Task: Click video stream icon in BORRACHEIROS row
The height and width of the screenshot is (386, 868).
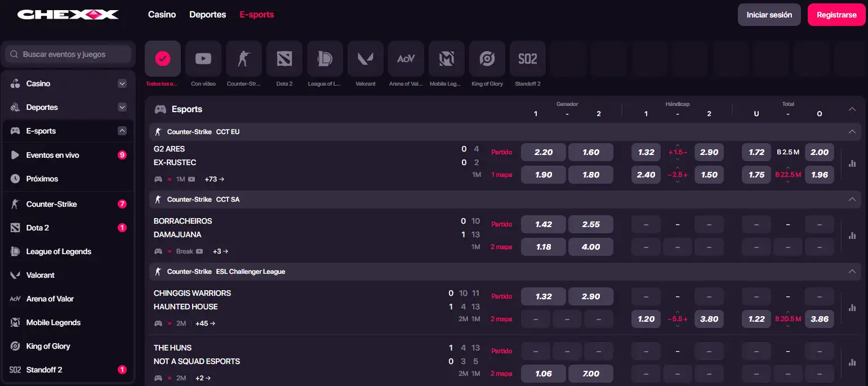Action: [201, 251]
